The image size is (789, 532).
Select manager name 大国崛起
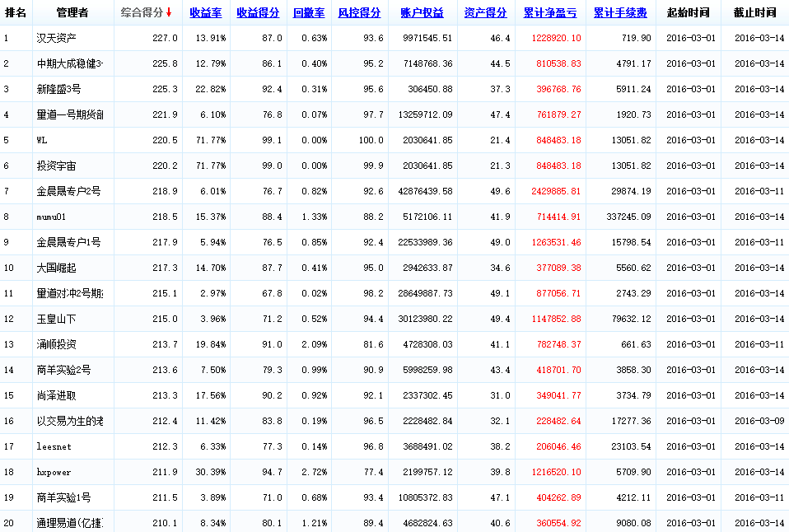pos(56,268)
